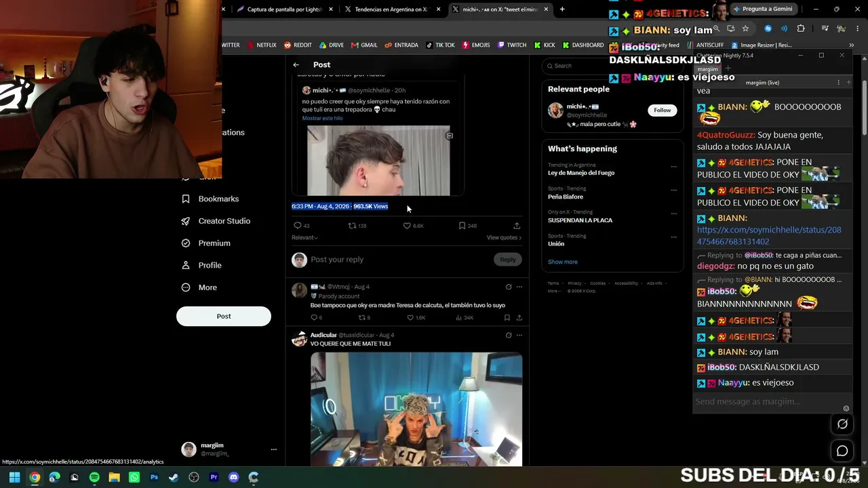This screenshot has width=868, height=488.
Task: Share the @Wtmqj comment
Action: point(519,317)
